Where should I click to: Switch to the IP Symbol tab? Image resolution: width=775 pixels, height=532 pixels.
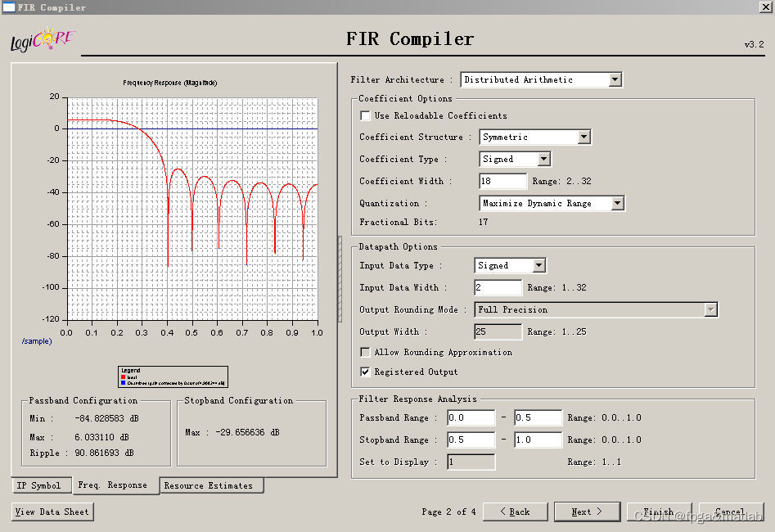pos(42,485)
